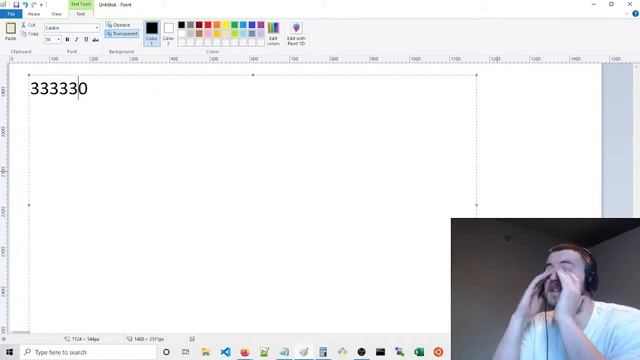Open the Windows Start menu
Image resolution: width=640 pixels, height=360 pixels.
point(9,352)
